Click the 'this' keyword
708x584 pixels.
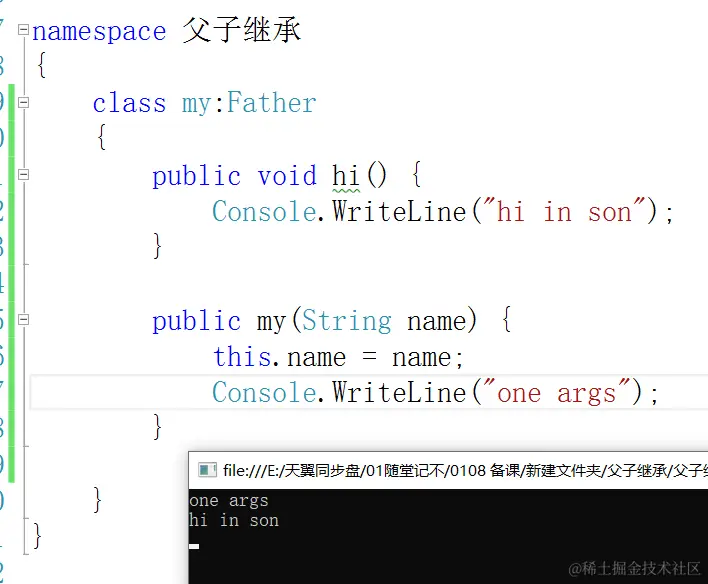pos(242,357)
